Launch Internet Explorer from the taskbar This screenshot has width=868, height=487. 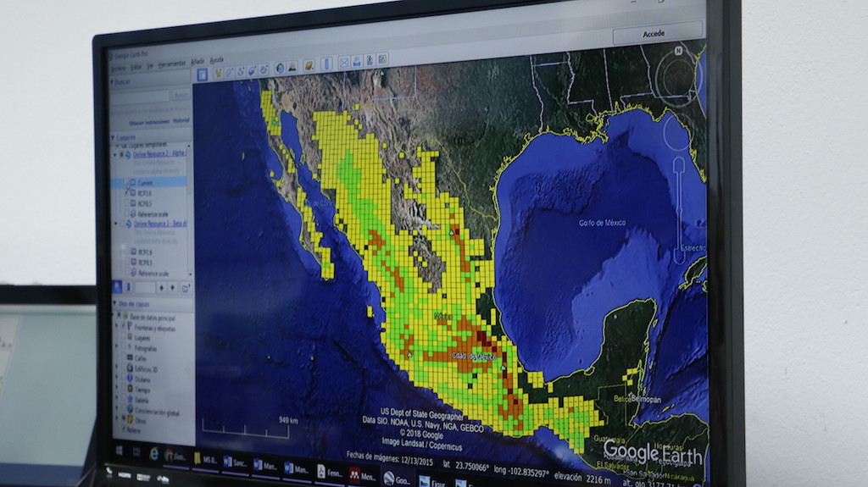(154, 454)
